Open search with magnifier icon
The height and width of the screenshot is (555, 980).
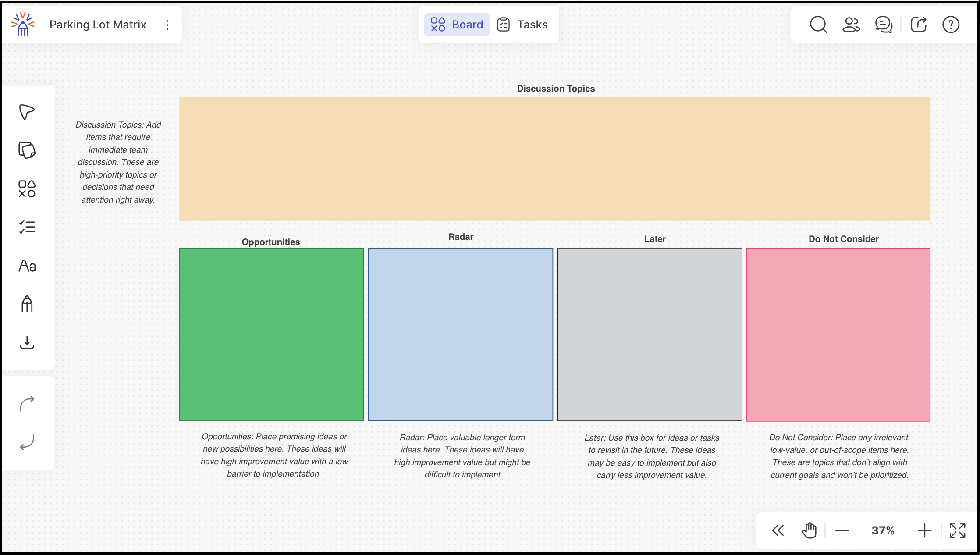(x=818, y=25)
